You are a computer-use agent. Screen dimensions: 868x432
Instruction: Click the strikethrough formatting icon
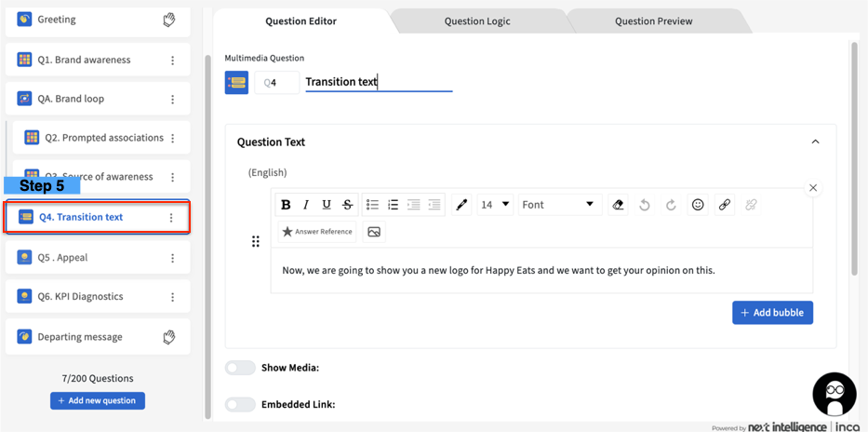click(x=347, y=205)
